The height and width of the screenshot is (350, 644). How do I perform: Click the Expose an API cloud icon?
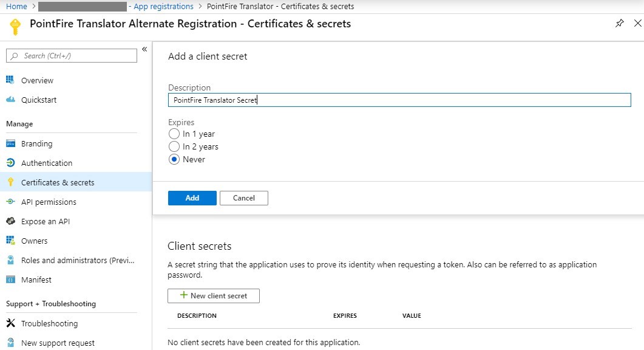10,221
